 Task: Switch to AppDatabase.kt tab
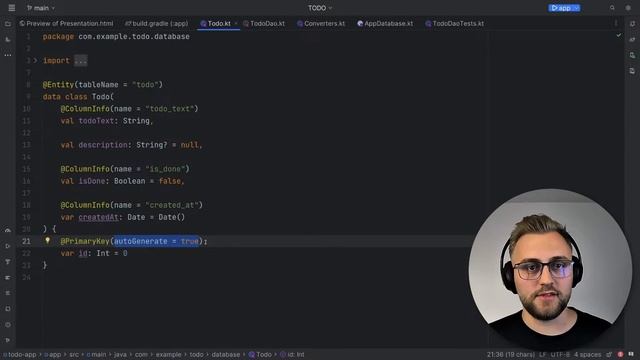(x=385, y=23)
